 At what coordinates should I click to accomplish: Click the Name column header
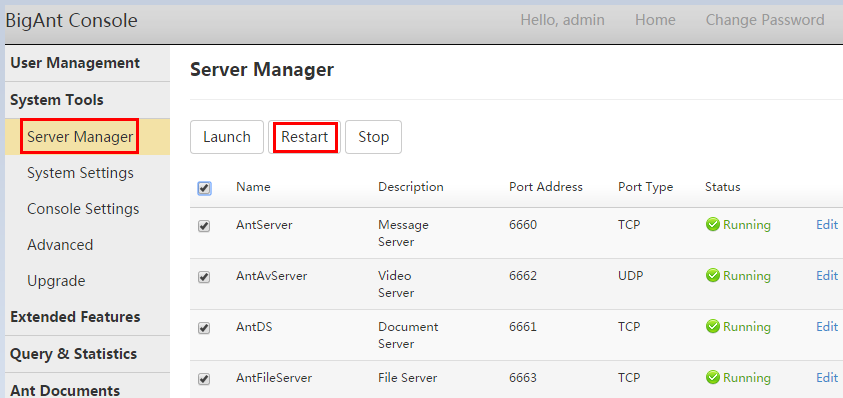click(x=253, y=187)
